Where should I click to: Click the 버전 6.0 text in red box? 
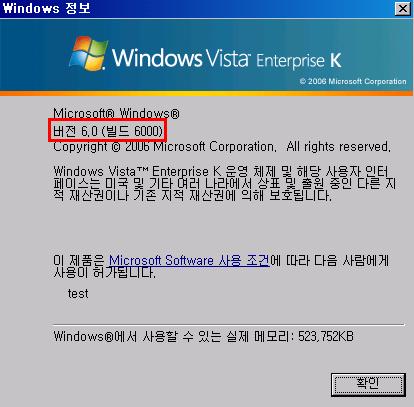tap(75, 131)
